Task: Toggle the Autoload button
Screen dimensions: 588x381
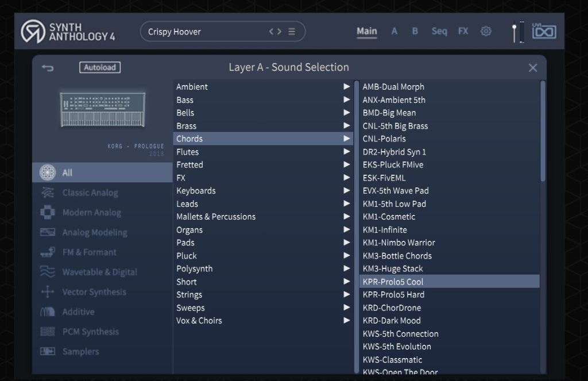Action: [100, 67]
